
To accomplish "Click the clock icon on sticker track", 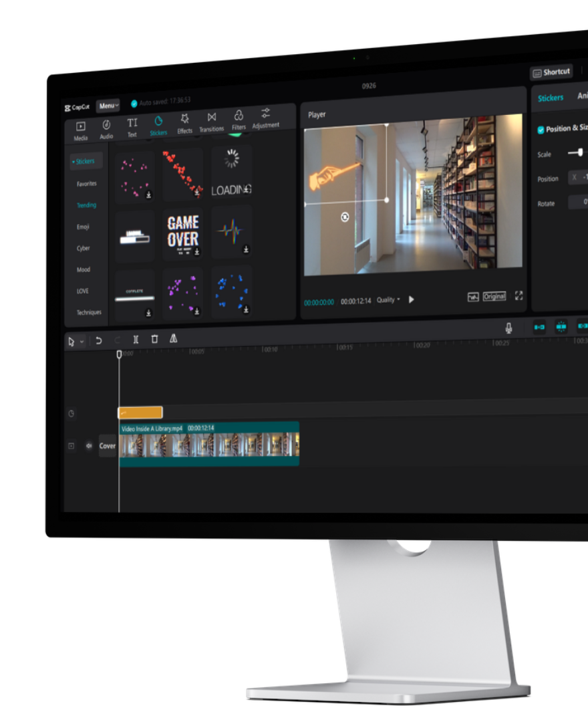I will (x=71, y=414).
